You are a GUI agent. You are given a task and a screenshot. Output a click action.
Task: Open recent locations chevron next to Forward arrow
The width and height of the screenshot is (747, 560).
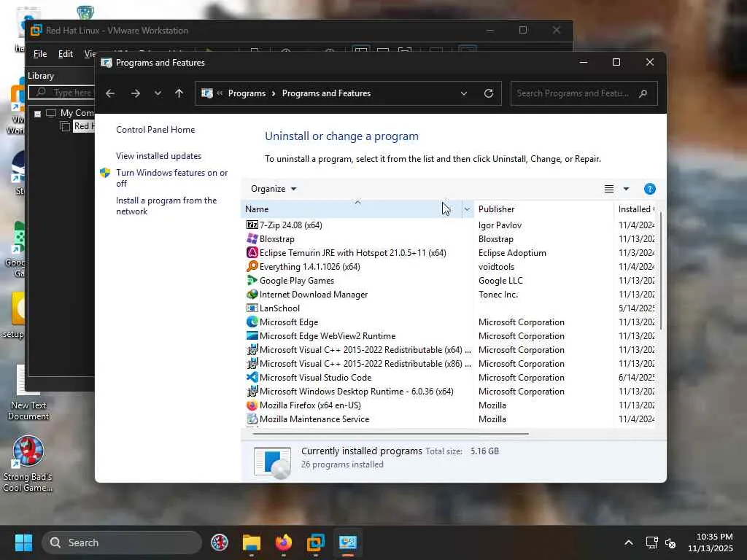tap(158, 93)
